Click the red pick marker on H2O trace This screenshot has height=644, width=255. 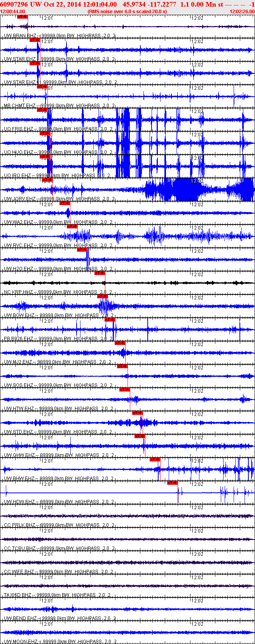82,250
